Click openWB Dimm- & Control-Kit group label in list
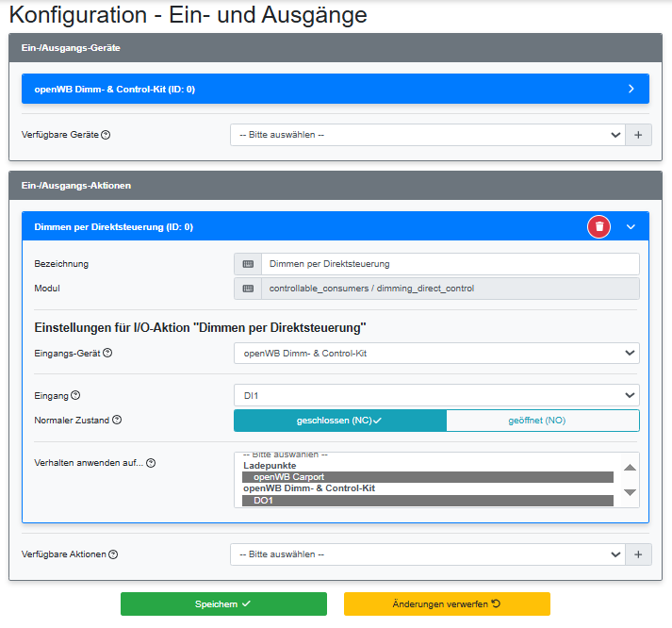Screen dimensions: 672x628 (x=309, y=488)
